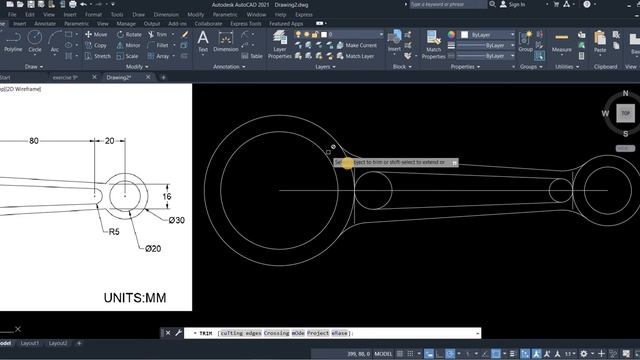The width and height of the screenshot is (640, 360).
Task: Expand the Annotation panel
Action: (x=229, y=67)
